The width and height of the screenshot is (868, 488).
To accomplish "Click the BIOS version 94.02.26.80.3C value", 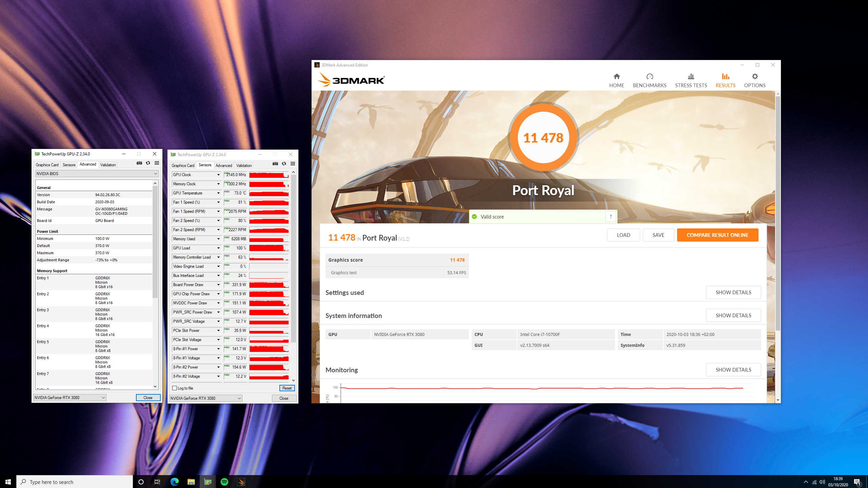I will [107, 195].
